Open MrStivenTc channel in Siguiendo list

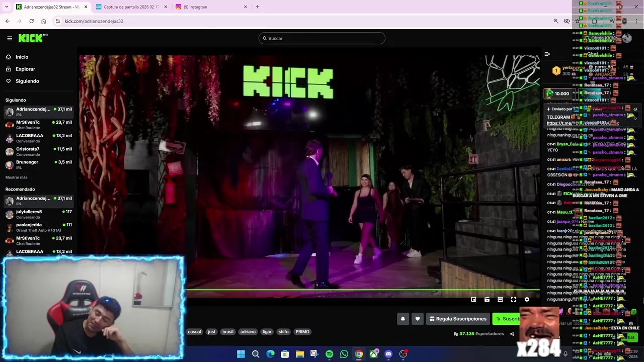click(39, 125)
